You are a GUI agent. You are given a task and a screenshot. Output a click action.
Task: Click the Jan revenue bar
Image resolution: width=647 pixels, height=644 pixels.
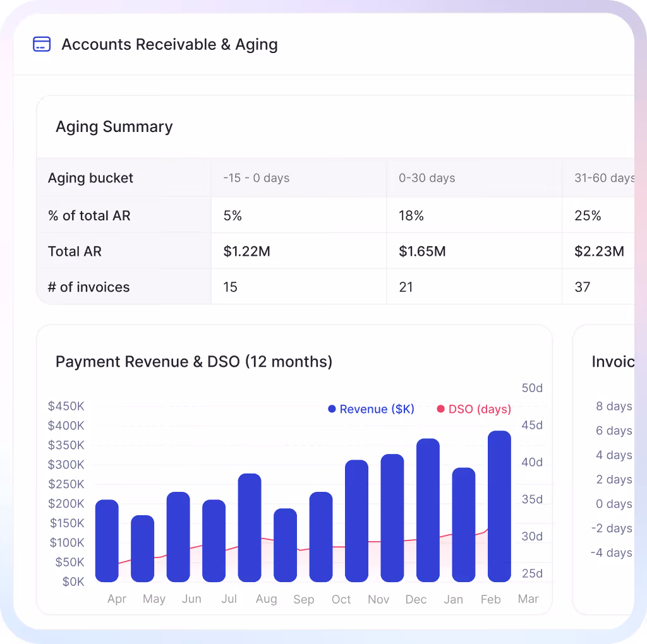pyautogui.click(x=428, y=510)
